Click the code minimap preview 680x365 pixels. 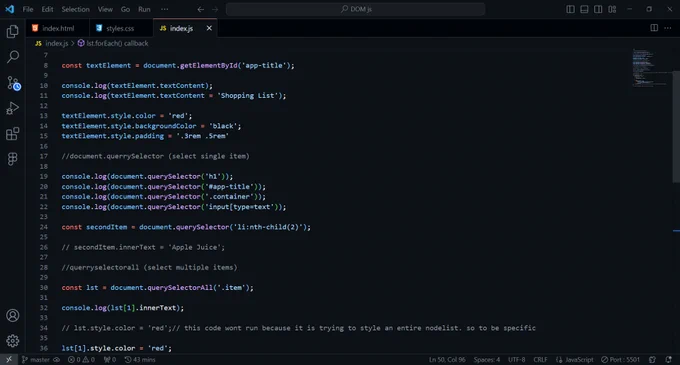pyautogui.click(x=650, y=68)
